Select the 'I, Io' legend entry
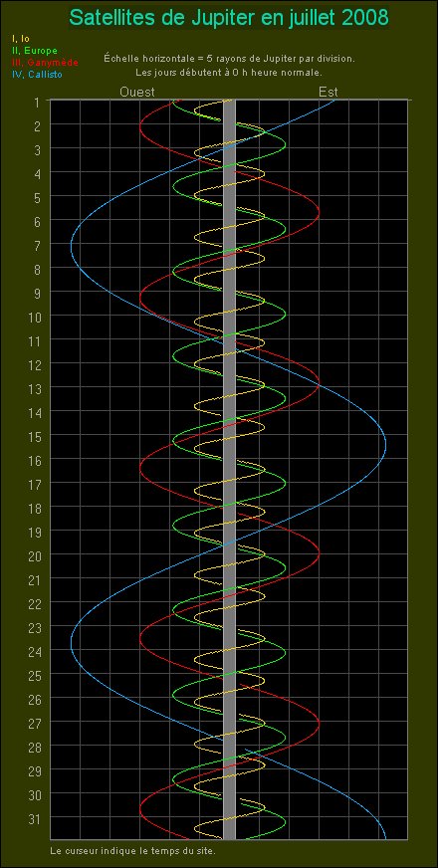This screenshot has height=868, width=438. (x=21, y=39)
